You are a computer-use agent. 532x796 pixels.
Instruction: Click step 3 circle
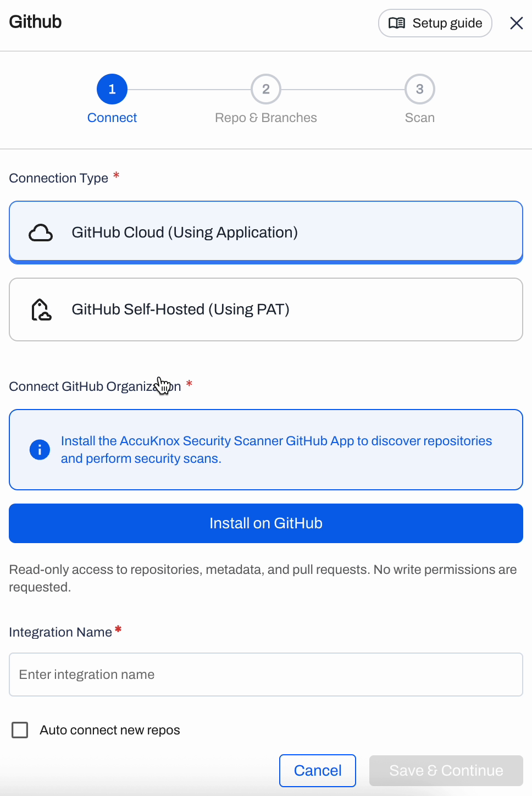click(x=420, y=89)
